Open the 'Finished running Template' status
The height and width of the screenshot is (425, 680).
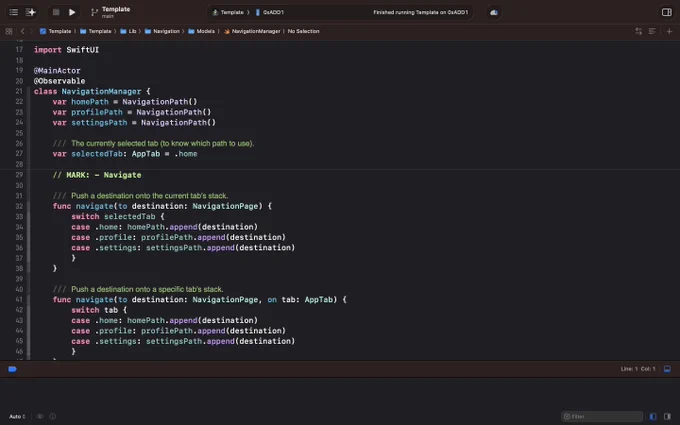421,12
